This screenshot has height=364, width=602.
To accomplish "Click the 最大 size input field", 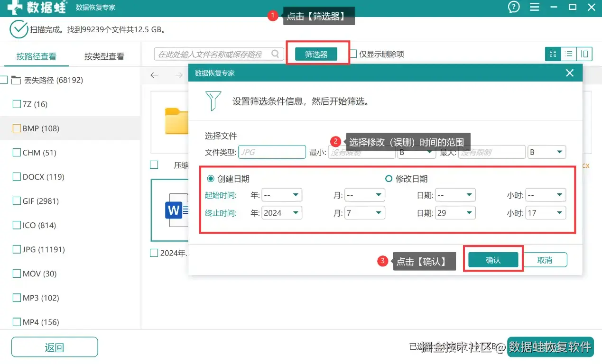I will click(x=492, y=152).
